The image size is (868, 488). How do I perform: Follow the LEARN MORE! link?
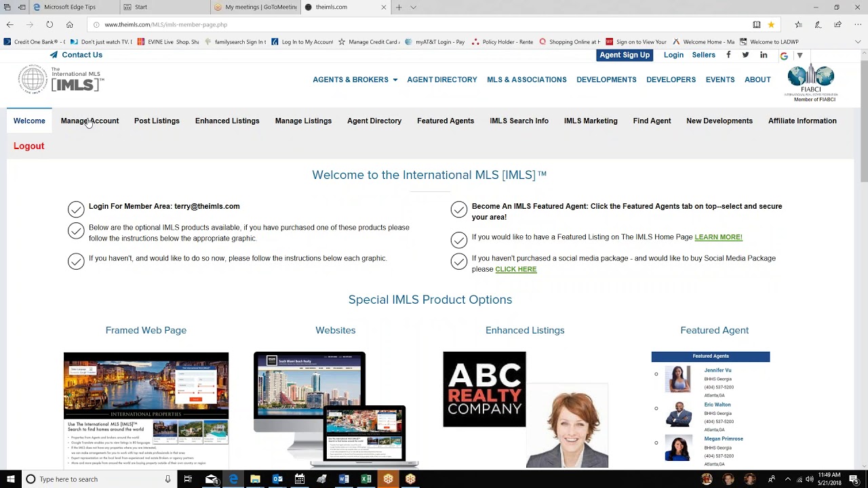718,237
